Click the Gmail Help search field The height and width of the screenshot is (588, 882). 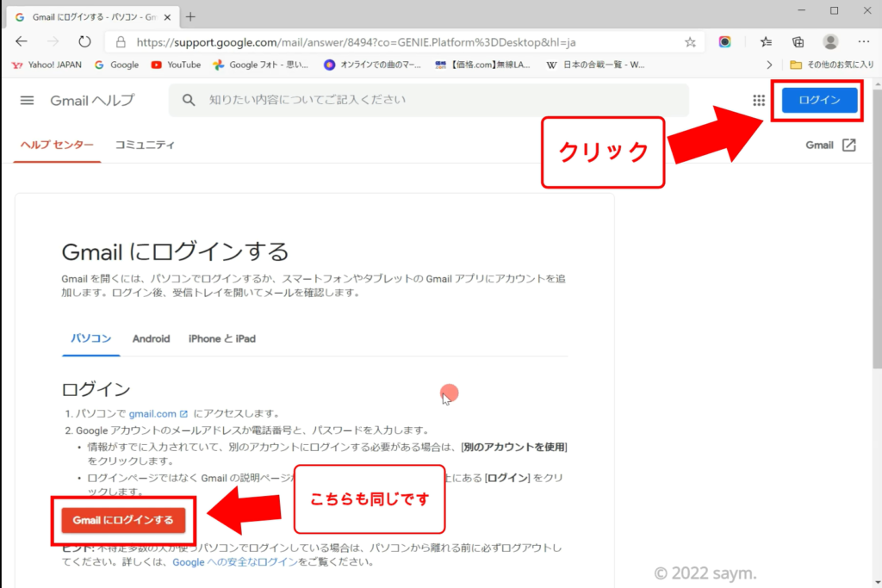click(431, 100)
